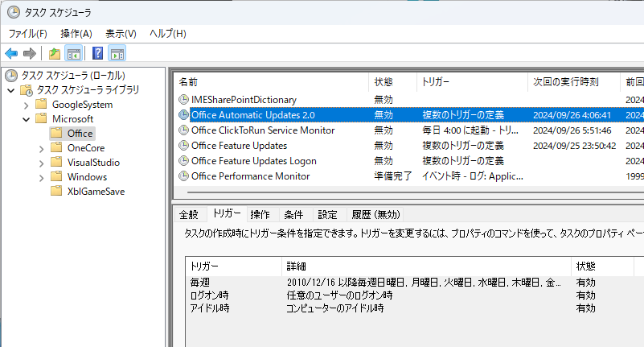Select the IMESharePointDictionary task name
The width and height of the screenshot is (644, 347).
(244, 100)
